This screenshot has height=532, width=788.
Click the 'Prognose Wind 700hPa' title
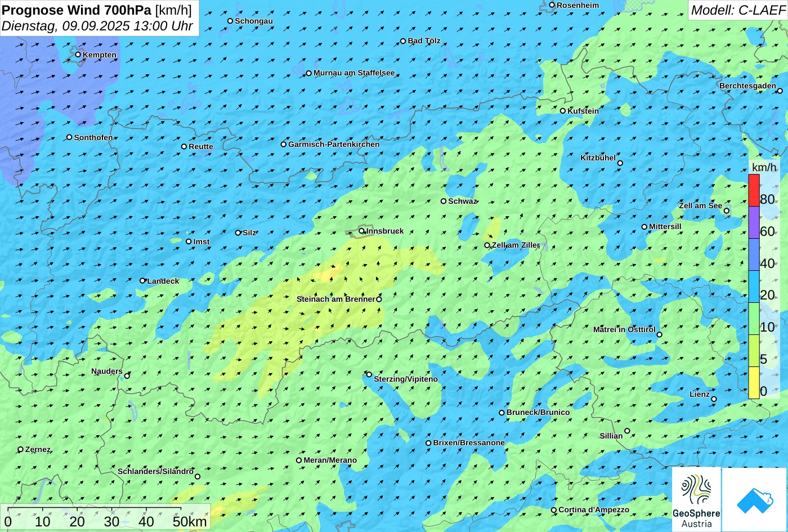click(x=77, y=10)
